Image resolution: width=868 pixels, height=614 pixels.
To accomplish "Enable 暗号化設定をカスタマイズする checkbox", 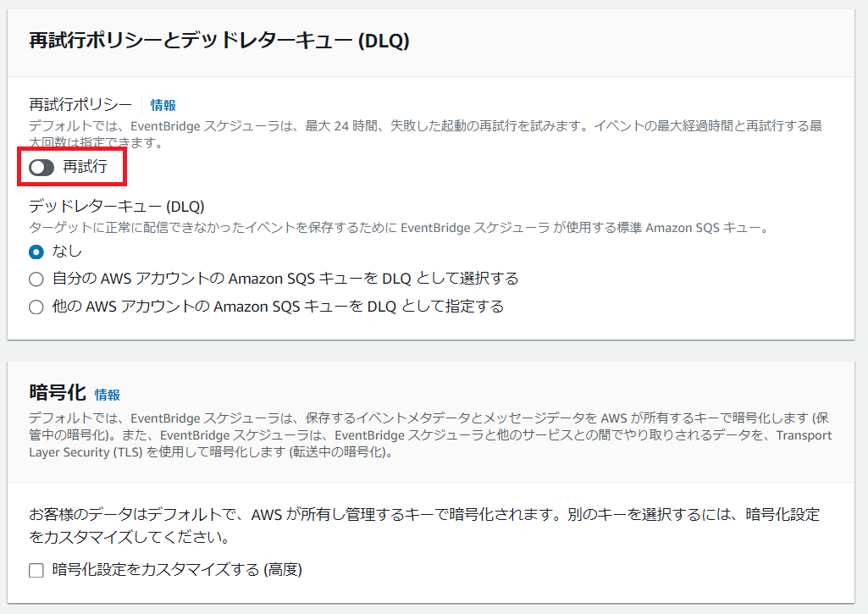I will point(36,570).
